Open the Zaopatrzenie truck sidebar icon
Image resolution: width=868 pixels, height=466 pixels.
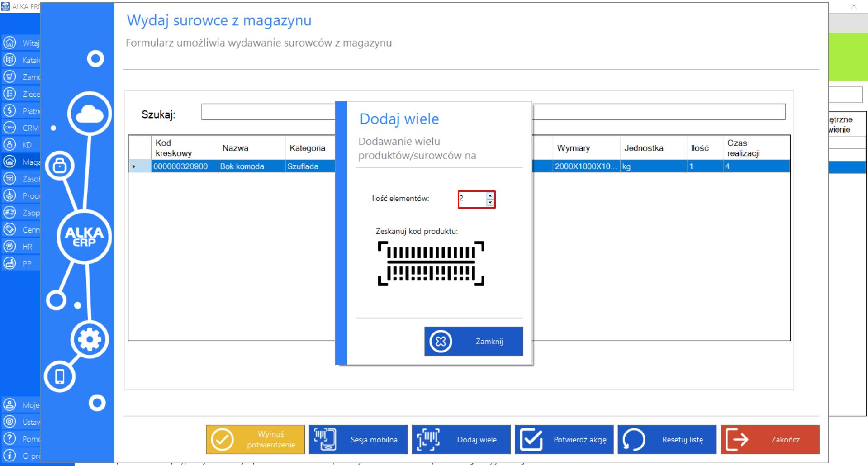tap(9, 212)
